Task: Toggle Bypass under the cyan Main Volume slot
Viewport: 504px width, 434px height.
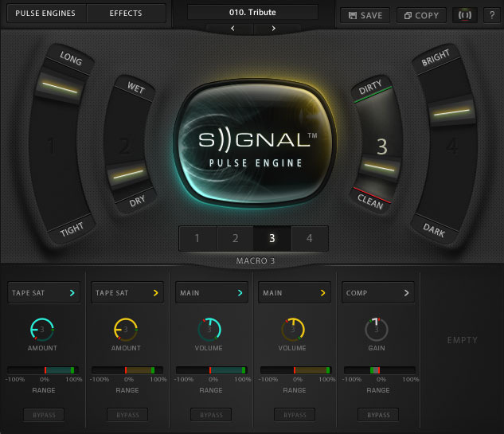Action: pos(211,415)
